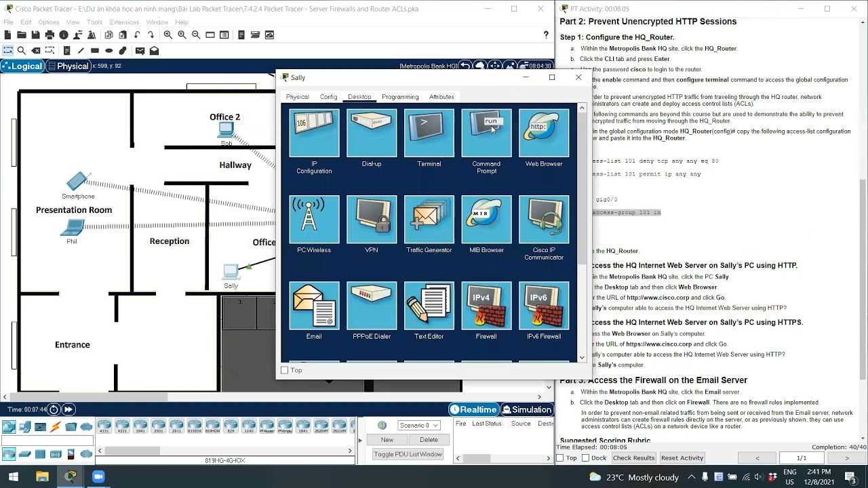Open the MIB Browser app

point(486,219)
